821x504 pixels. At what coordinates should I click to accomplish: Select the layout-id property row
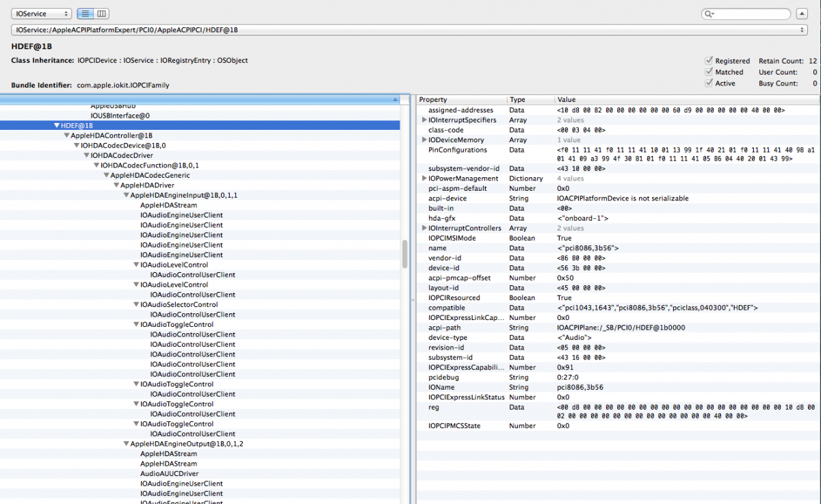445,288
